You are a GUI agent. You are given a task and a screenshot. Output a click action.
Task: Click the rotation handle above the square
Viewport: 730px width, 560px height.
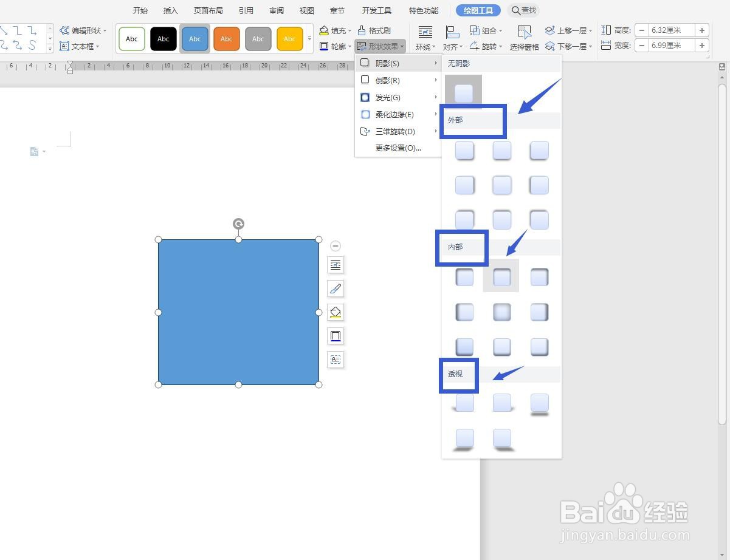[x=238, y=224]
